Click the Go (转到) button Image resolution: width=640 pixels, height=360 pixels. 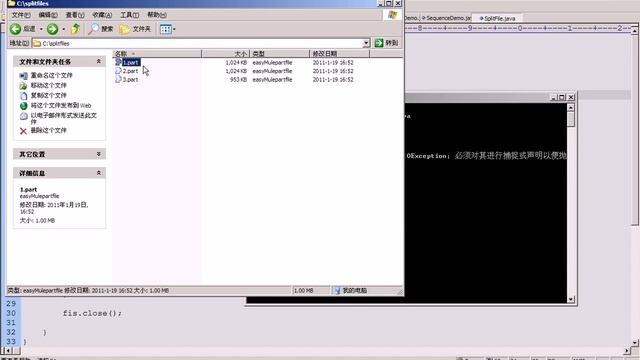point(387,43)
